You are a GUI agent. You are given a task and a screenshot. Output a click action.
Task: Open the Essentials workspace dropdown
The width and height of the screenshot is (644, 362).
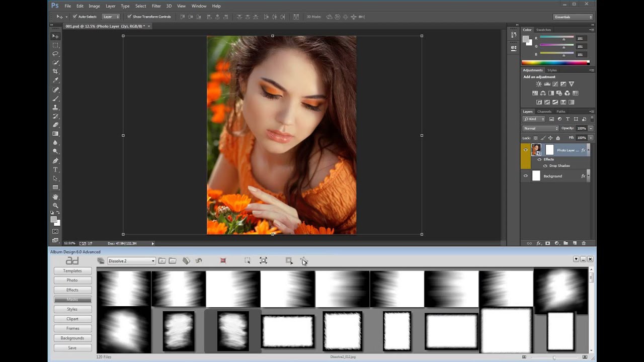(573, 17)
